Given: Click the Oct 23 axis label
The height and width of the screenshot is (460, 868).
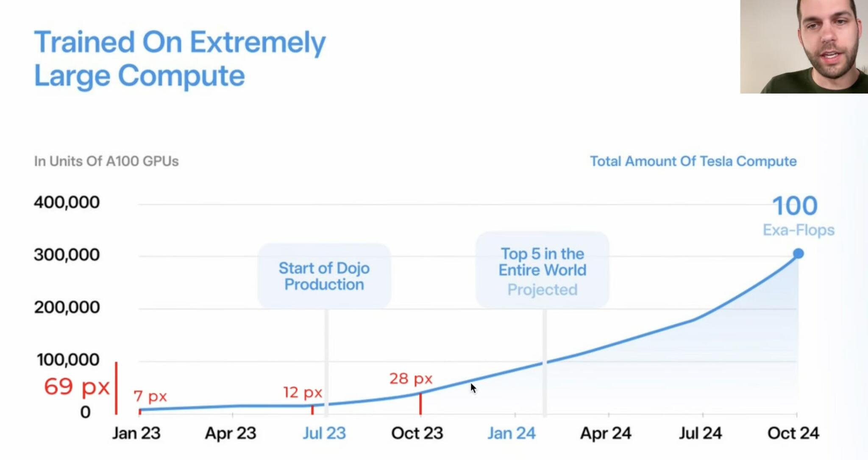Looking at the screenshot, I should 417,433.
